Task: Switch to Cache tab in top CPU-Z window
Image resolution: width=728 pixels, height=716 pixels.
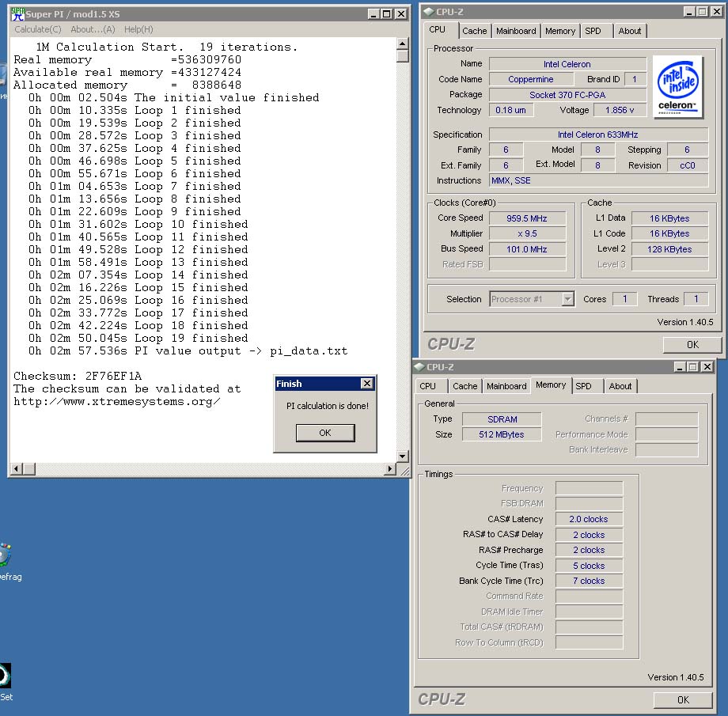Action: click(x=475, y=31)
